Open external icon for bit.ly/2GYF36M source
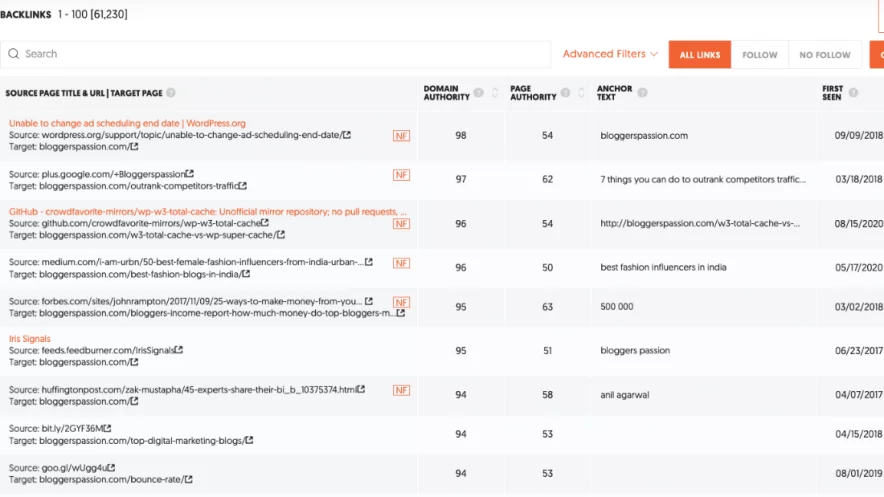 107,428
